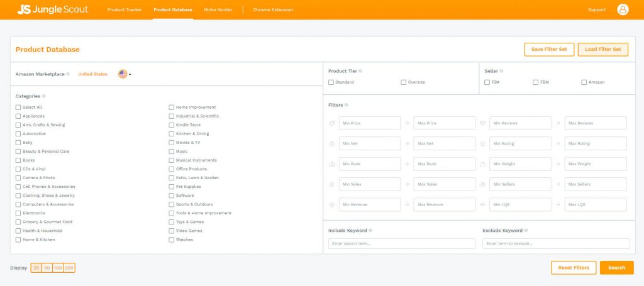This screenshot has width=644, height=286.
Task: Check the Appliances category
Action: 18,116
